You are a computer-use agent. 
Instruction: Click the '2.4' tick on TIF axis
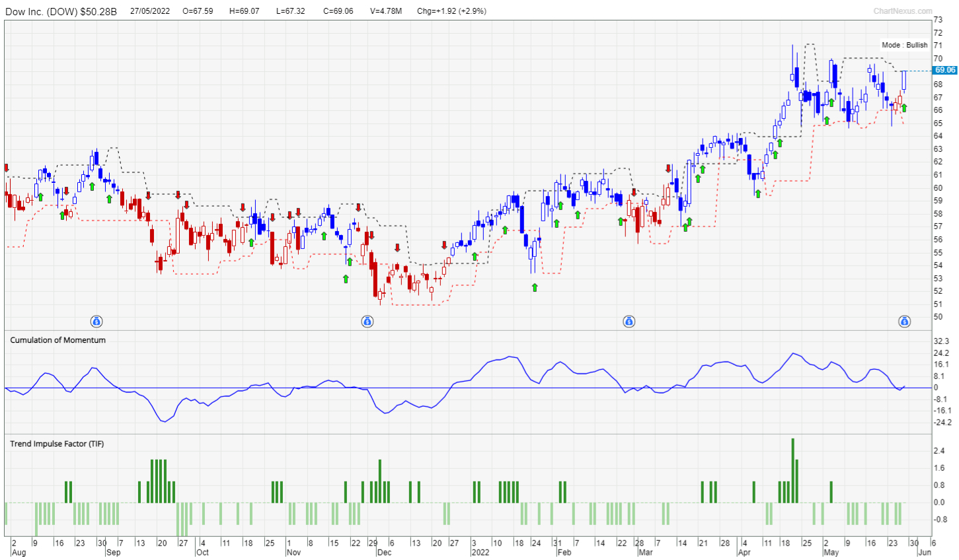click(x=939, y=451)
